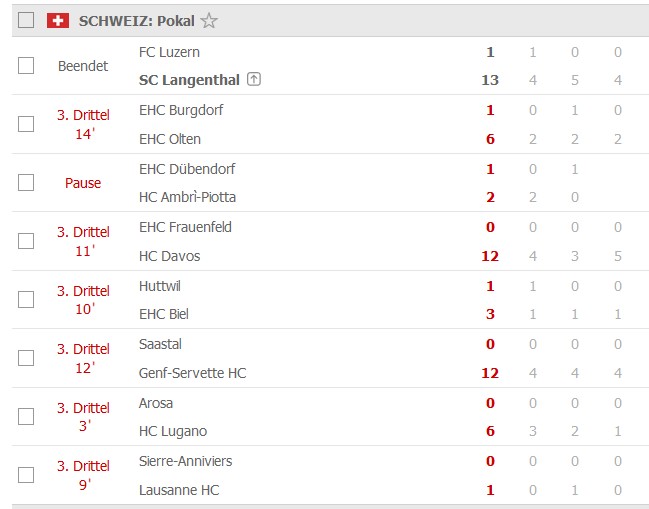Screen dimensions: 649x509
Task: Tick the Sierre-Anniviers match checkbox
Action: (26, 474)
